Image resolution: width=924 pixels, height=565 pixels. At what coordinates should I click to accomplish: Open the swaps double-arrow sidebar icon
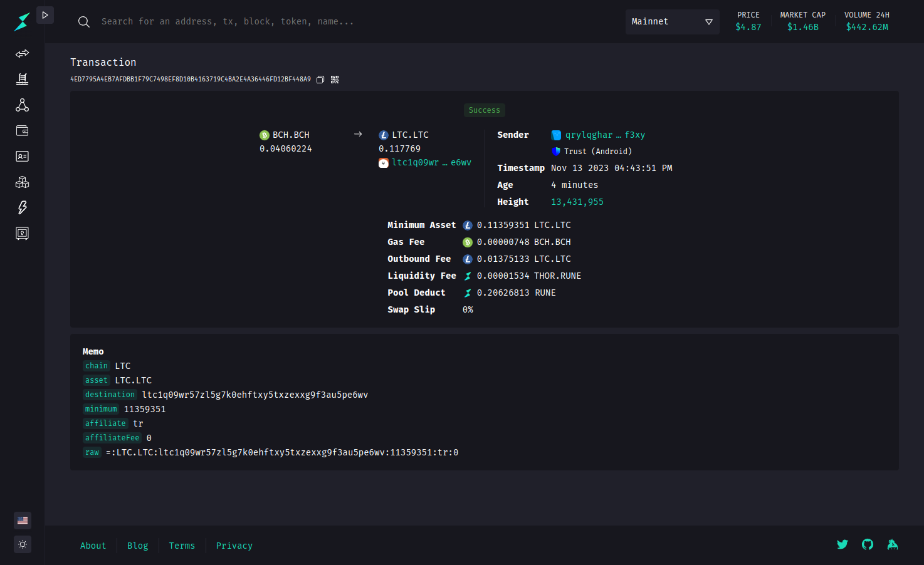click(x=22, y=53)
